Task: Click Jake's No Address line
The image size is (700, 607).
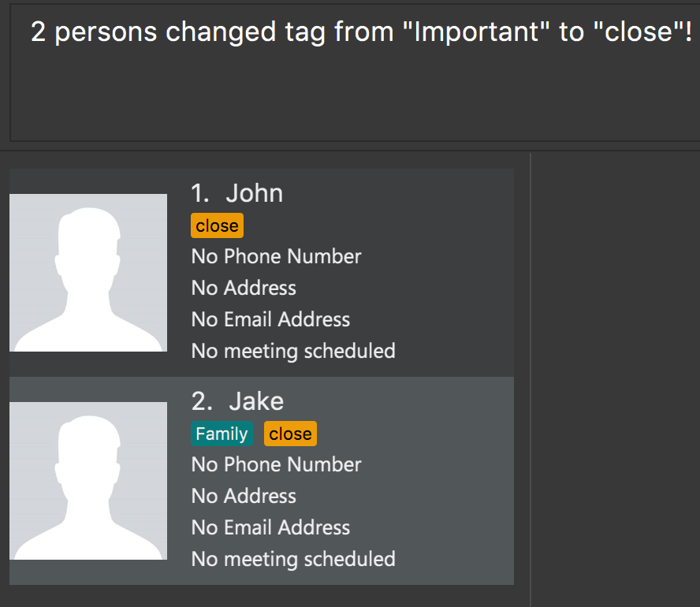Action: pyautogui.click(x=244, y=496)
